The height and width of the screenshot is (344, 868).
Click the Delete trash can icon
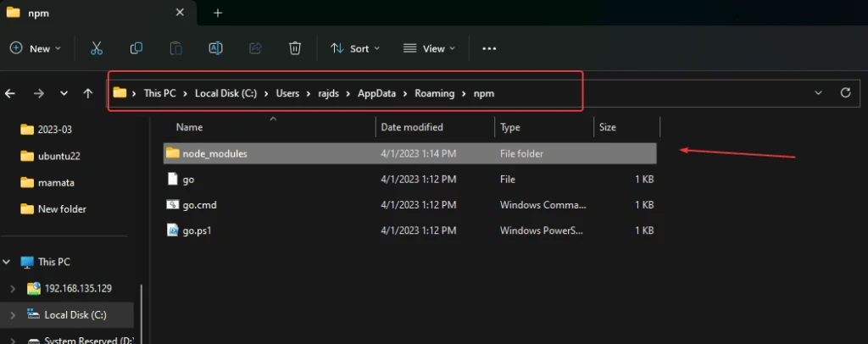[295, 48]
